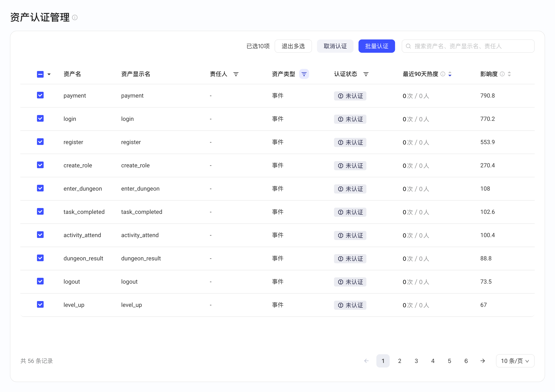Click the create_role asset name cell
The width and height of the screenshot is (555, 392).
click(x=78, y=165)
